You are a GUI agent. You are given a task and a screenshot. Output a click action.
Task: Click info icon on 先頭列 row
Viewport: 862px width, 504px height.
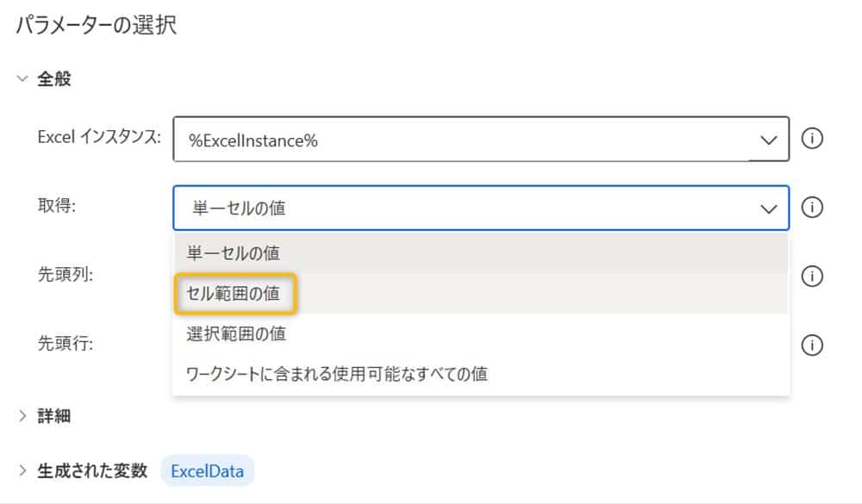point(812,277)
